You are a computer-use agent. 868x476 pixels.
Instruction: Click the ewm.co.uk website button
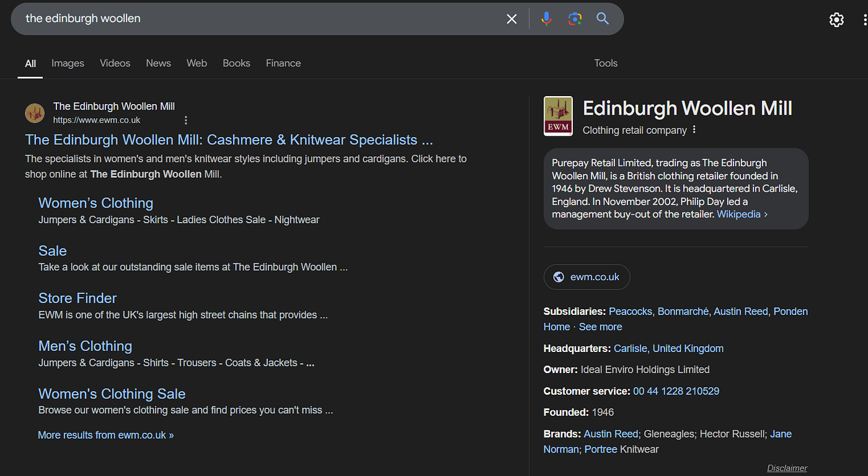pyautogui.click(x=587, y=277)
